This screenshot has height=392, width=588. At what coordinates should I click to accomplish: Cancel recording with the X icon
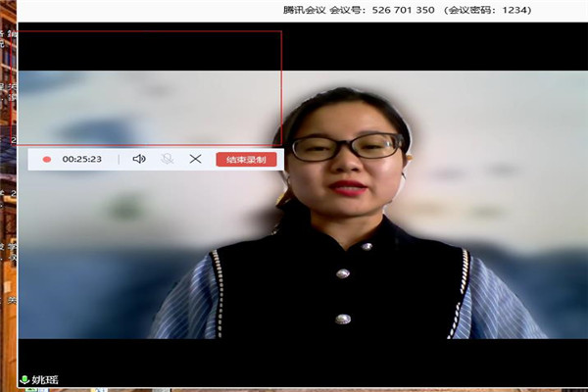point(195,159)
